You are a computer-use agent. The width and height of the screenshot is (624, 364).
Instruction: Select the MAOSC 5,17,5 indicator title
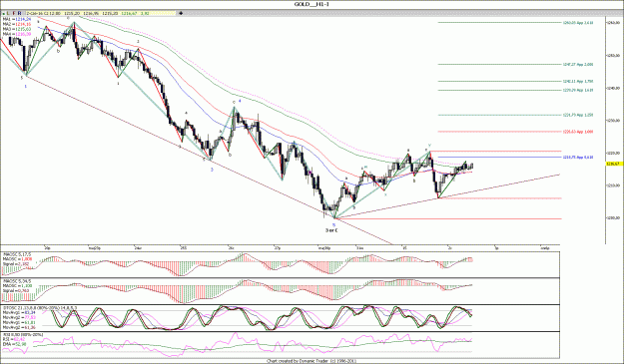click(17, 254)
